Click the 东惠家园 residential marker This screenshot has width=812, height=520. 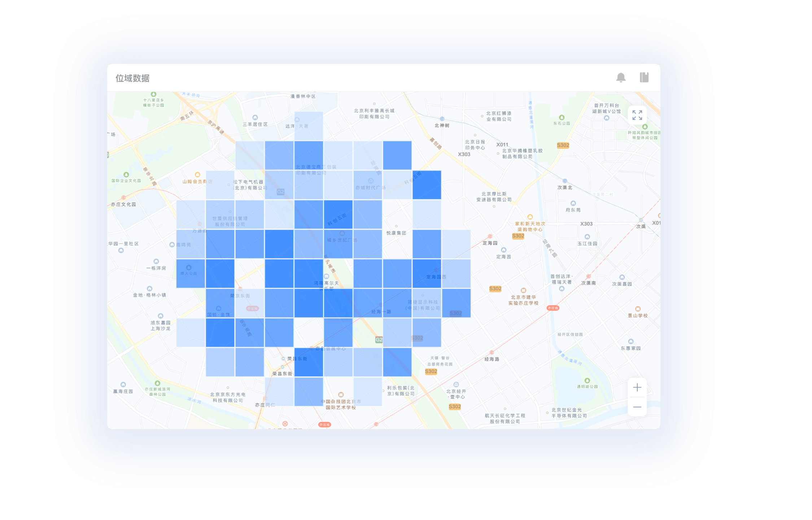[630, 342]
